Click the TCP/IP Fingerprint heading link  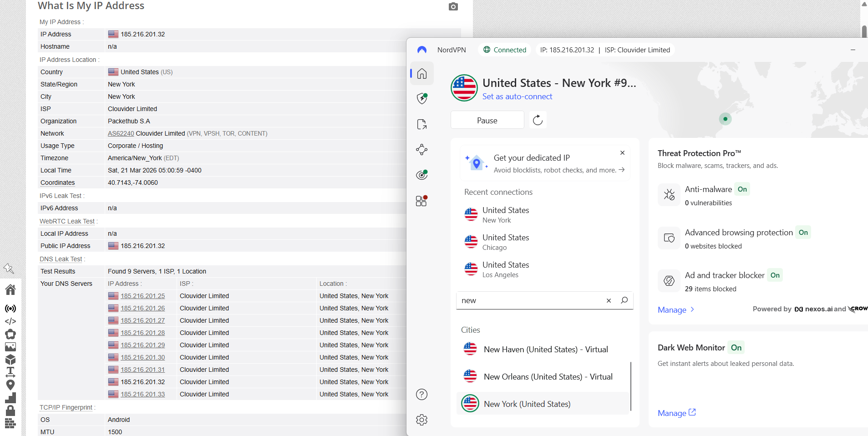tap(66, 407)
